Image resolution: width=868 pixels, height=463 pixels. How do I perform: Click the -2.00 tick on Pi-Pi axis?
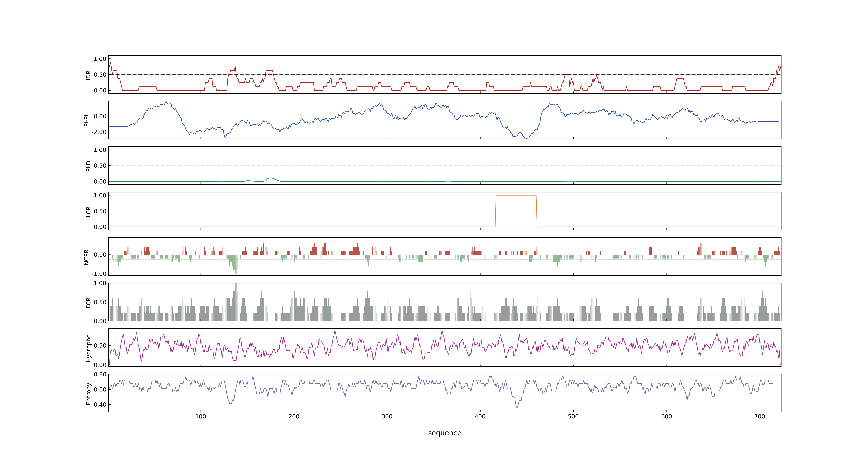pos(99,132)
